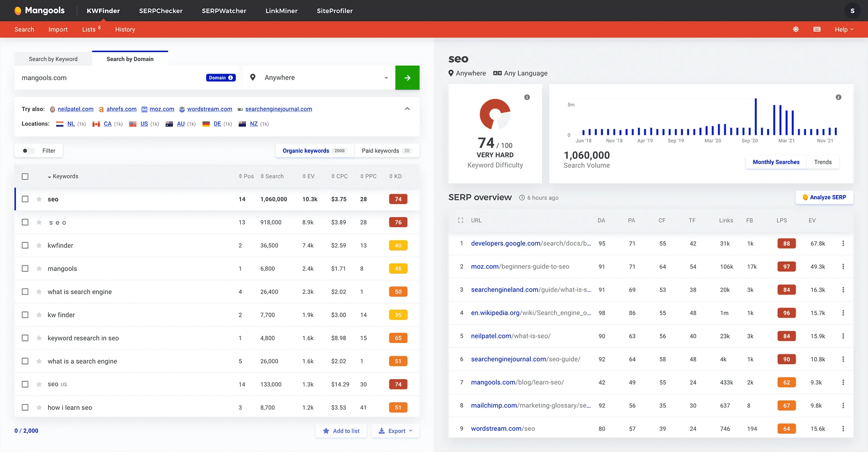
Task: Click the Mangools logo
Action: pyautogui.click(x=38, y=10)
